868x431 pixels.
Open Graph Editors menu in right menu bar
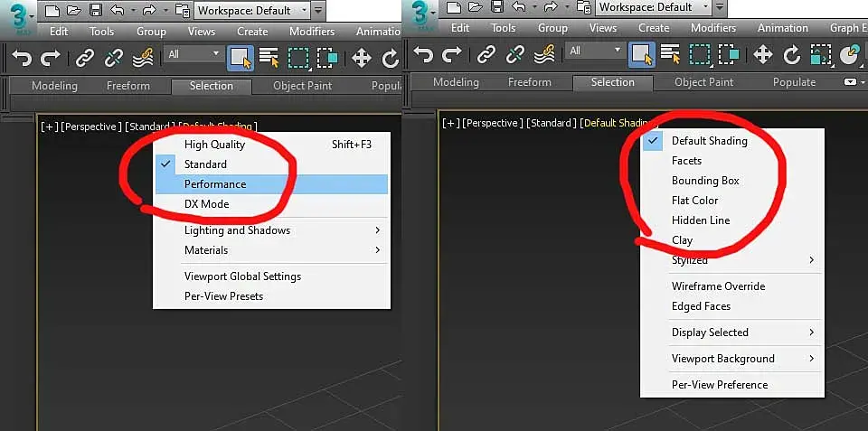click(849, 28)
